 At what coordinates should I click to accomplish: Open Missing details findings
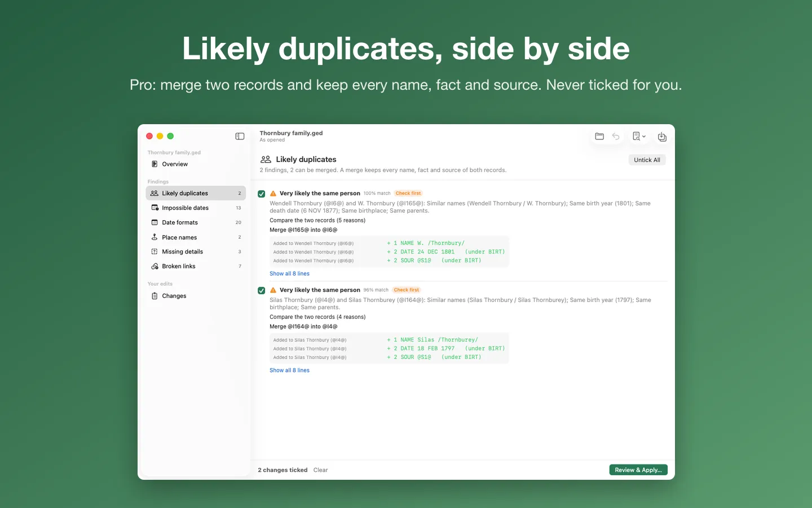(196, 252)
